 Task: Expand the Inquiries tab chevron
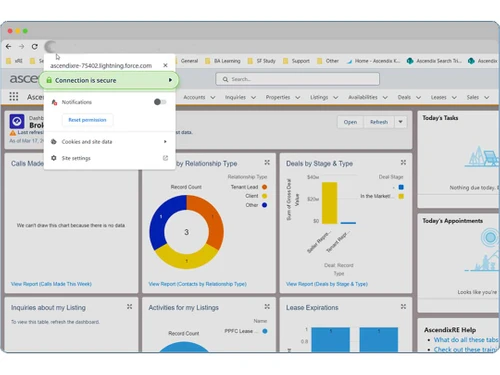253,97
